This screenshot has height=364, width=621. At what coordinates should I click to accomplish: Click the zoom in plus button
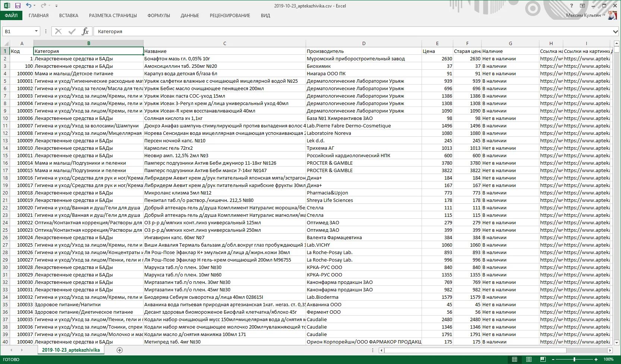pyautogui.click(x=596, y=359)
